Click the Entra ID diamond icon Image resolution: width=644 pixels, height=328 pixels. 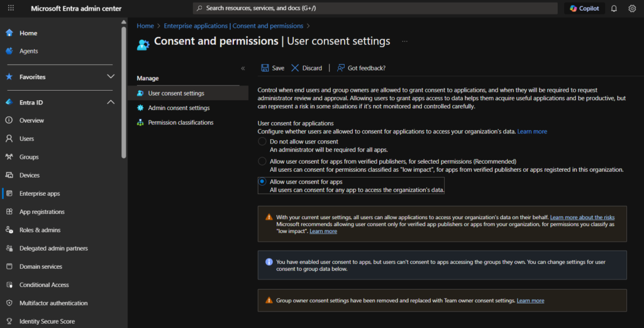pyautogui.click(x=9, y=103)
